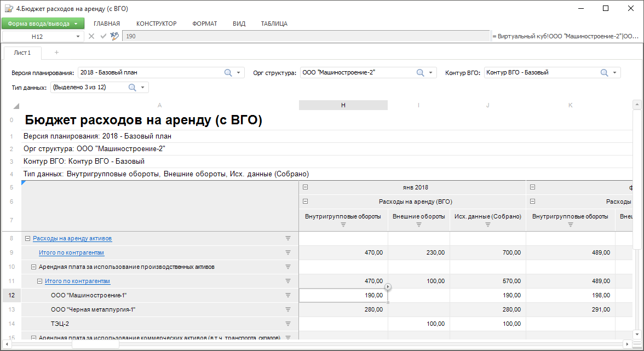The height and width of the screenshot is (351, 644).
Task: Collapse the янв 2018 column group
Action: (x=306, y=187)
